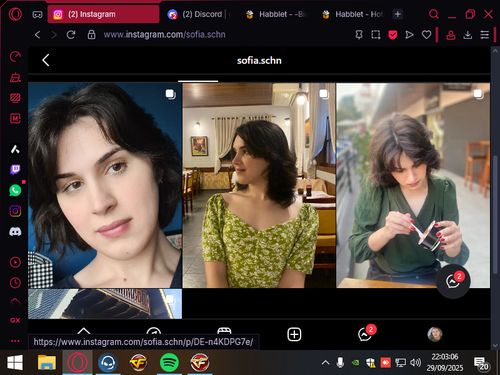
Task: Open the GX Corner gamepad icon
Action: coord(37,14)
